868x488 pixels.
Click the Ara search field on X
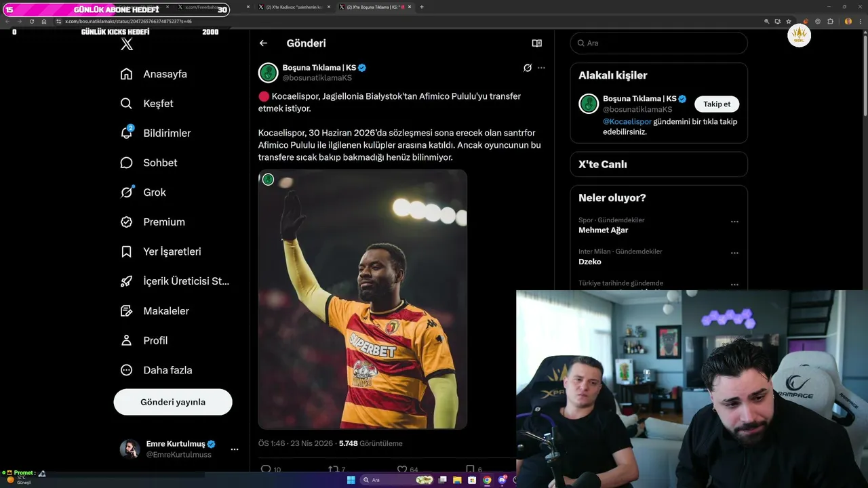coord(659,43)
